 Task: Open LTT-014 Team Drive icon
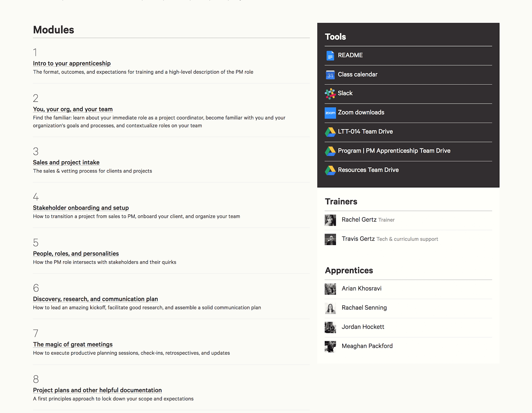[x=330, y=132]
